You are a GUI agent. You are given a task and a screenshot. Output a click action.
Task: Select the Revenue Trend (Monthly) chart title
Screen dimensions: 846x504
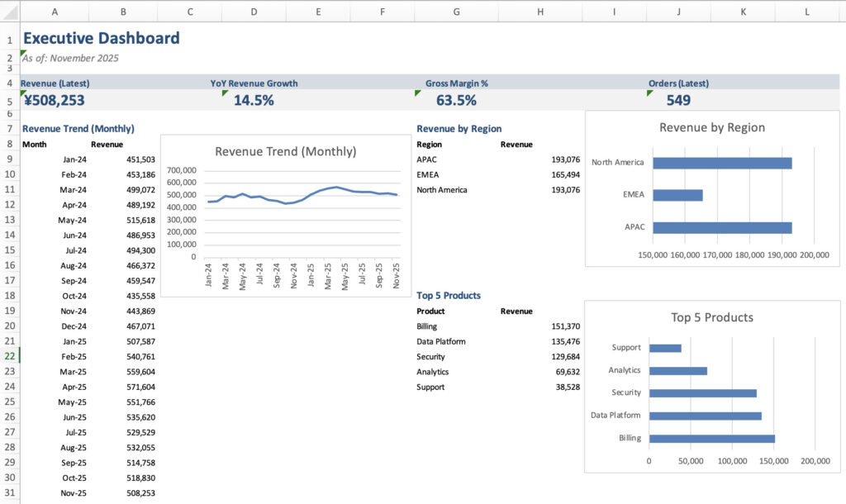pos(285,151)
